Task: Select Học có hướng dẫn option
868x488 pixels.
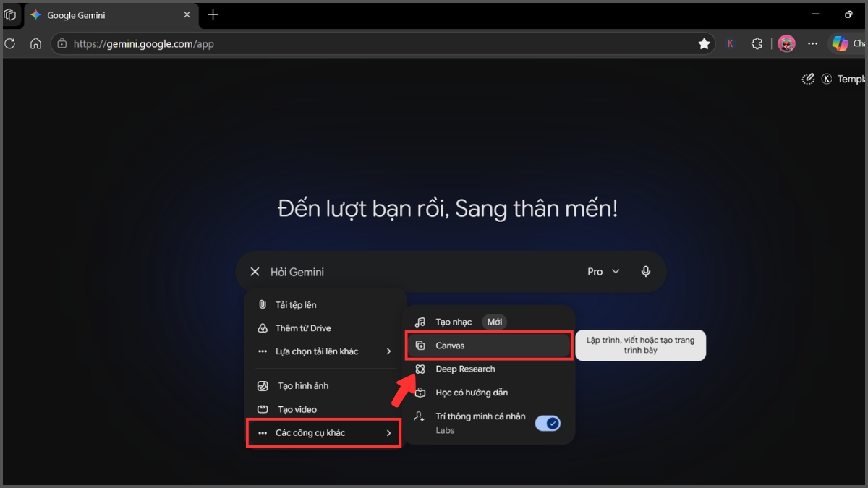Action: (489, 393)
